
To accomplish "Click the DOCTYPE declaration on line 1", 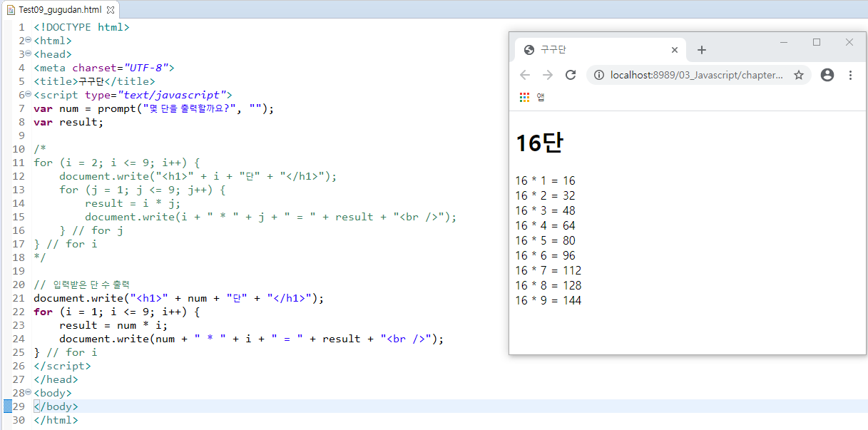I will (81, 27).
